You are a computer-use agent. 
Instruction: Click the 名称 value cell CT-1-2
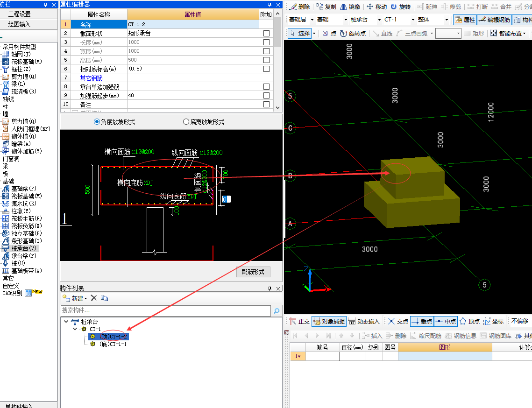click(193, 24)
